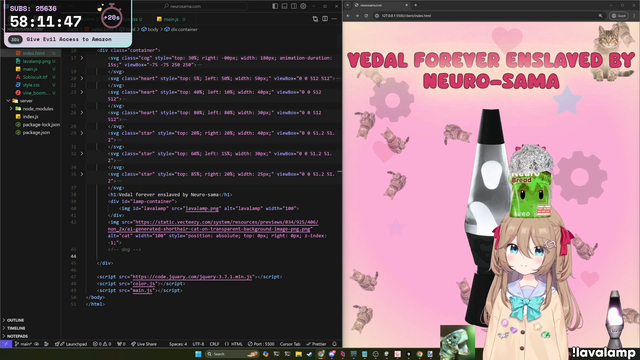640x360 pixels.
Task: Toggle Cursor Tab in status bar
Action: [290, 344]
